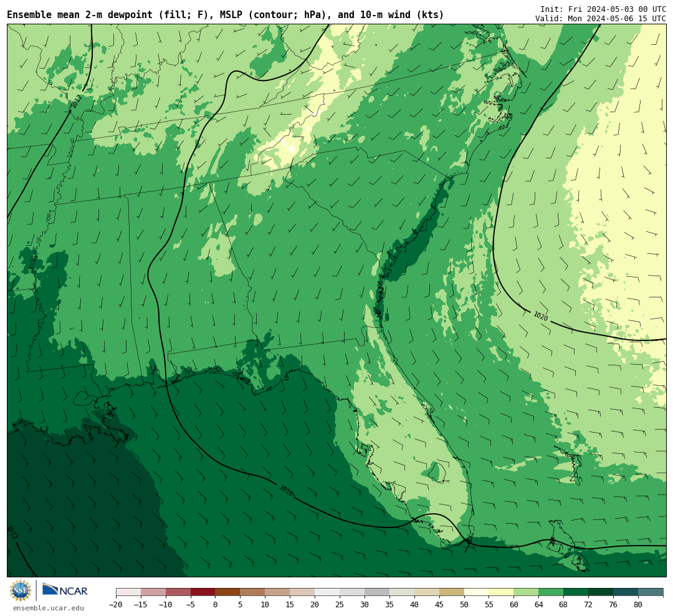
Task: Pick the 60 to 64 light green swatch
Action: point(527,592)
